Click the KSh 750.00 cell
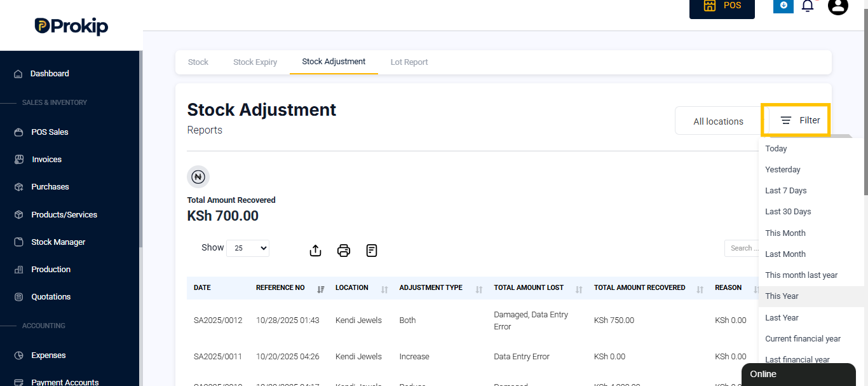 coord(614,321)
